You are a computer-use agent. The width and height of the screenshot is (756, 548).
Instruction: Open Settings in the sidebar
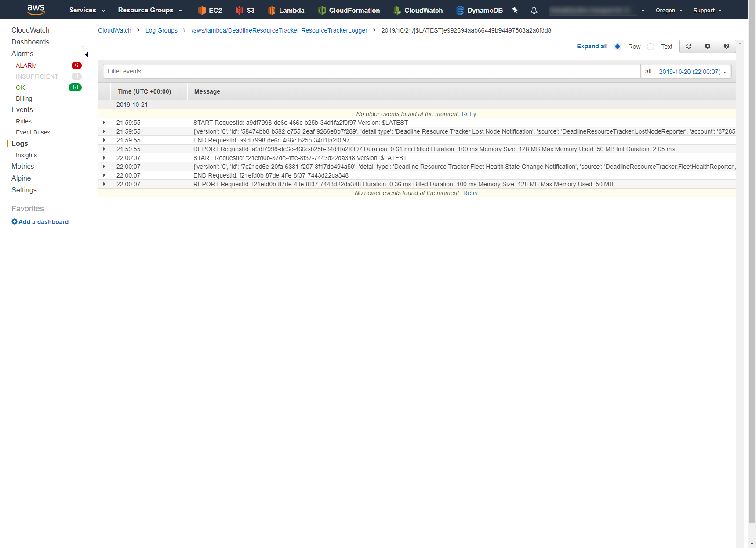pos(24,190)
